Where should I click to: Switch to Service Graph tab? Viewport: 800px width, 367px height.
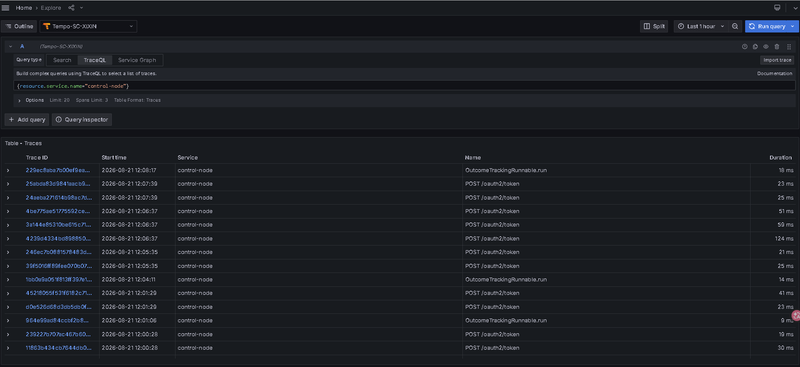point(137,60)
